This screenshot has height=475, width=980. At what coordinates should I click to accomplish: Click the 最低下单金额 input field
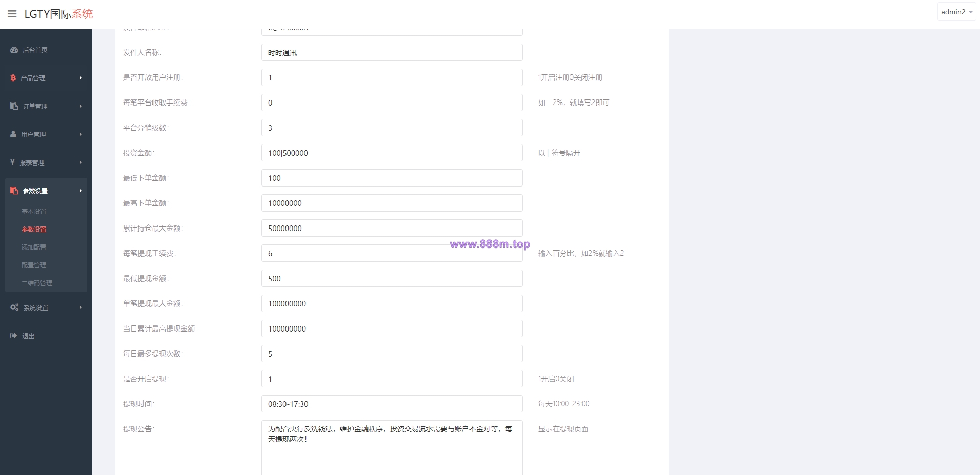[x=392, y=178]
